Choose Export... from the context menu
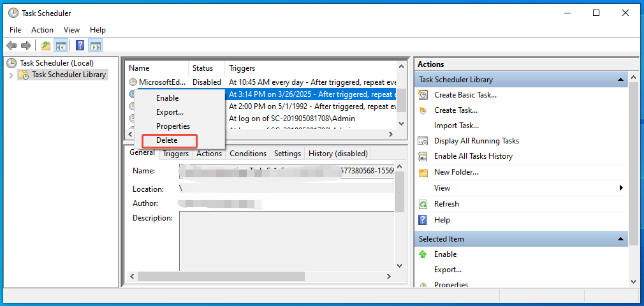This screenshot has height=306, width=644. click(x=180, y=112)
